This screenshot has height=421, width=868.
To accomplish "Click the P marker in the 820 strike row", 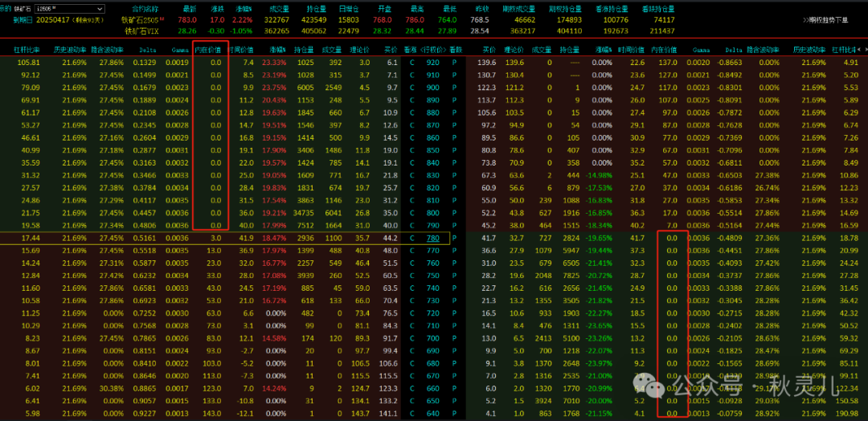I will pos(454,188).
